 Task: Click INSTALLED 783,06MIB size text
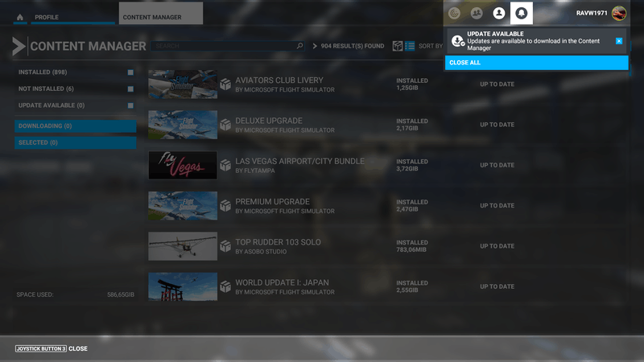pos(412,246)
